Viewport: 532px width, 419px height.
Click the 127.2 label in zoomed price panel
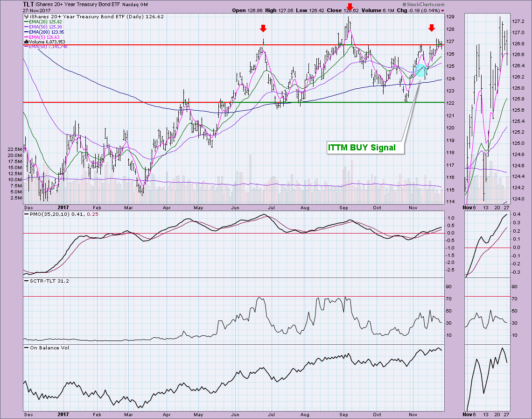(518, 21)
